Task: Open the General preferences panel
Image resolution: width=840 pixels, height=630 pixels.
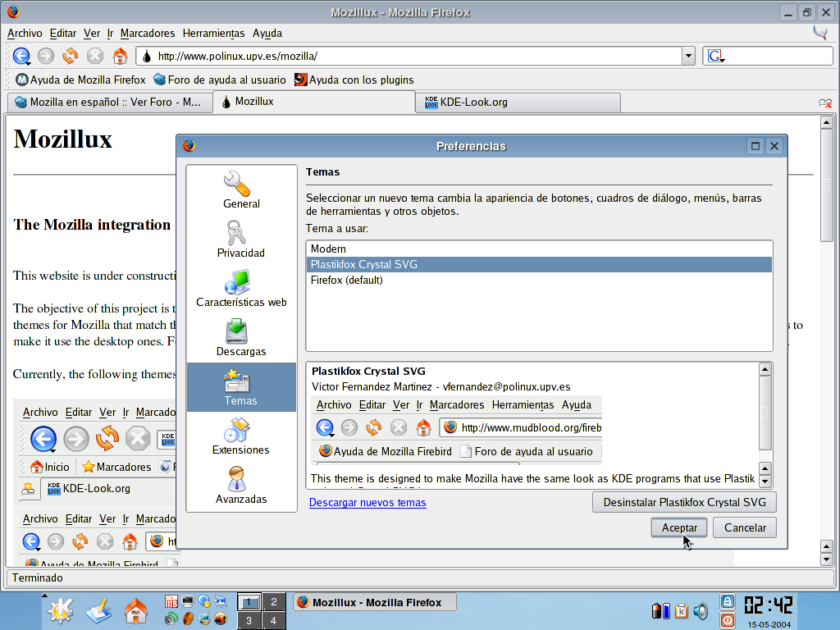Action: click(x=241, y=190)
